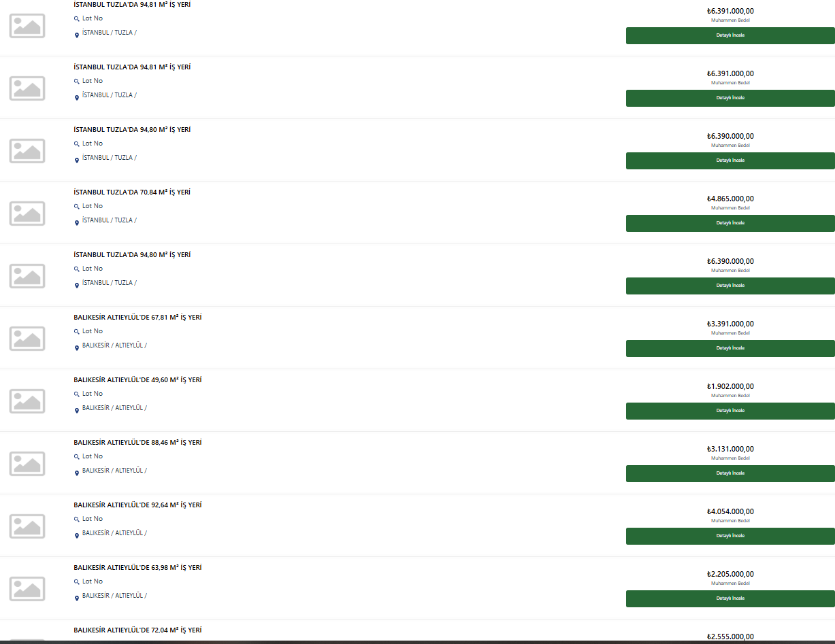Click the ₺3.131.000,00 Muhammen Bedel price
This screenshot has width=835, height=644.
click(730, 449)
